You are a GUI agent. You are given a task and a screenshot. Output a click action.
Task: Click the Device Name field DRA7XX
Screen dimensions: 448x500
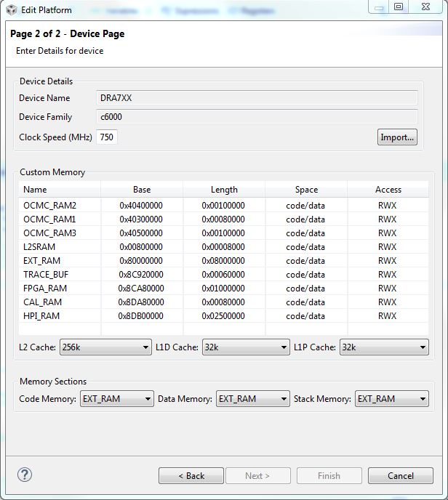[x=257, y=98]
